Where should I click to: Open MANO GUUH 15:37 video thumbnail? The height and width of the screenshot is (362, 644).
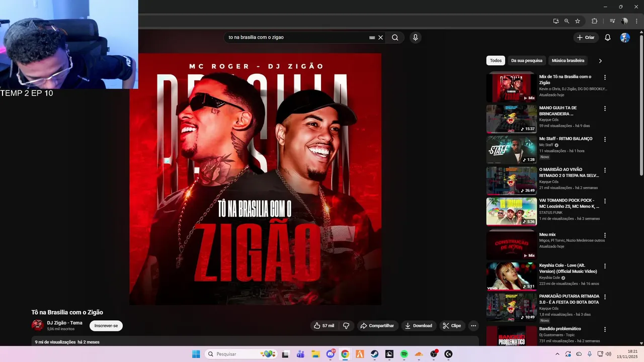coord(511,119)
